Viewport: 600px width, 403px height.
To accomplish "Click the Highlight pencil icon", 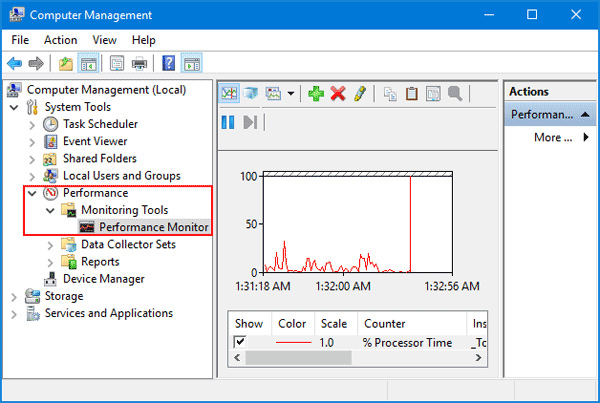I will tap(360, 93).
